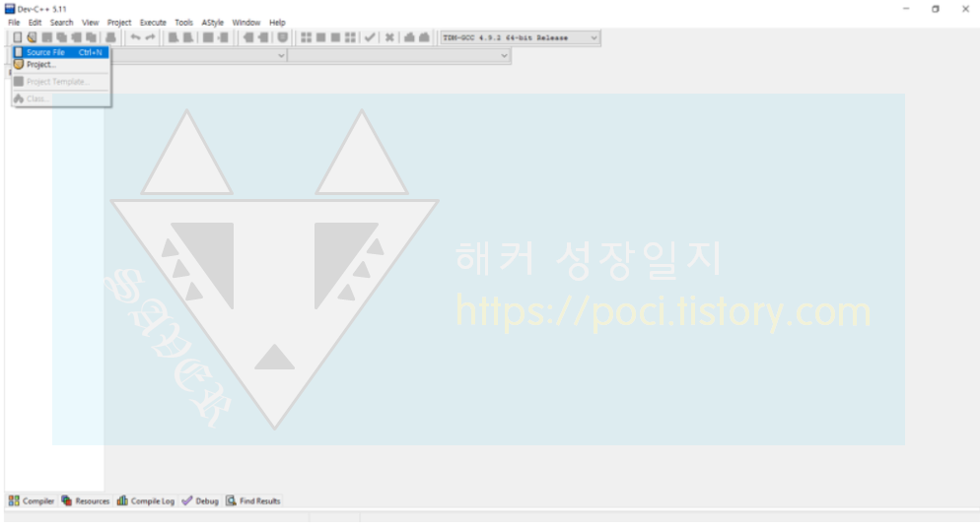980x530 pixels.
Task: Click the Find toolbar icon
Action: pos(174,37)
